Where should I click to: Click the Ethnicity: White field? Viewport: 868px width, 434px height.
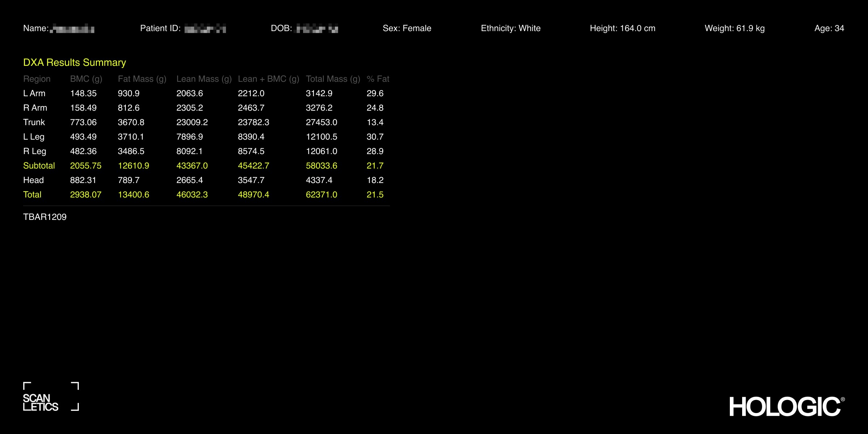pyautogui.click(x=510, y=28)
